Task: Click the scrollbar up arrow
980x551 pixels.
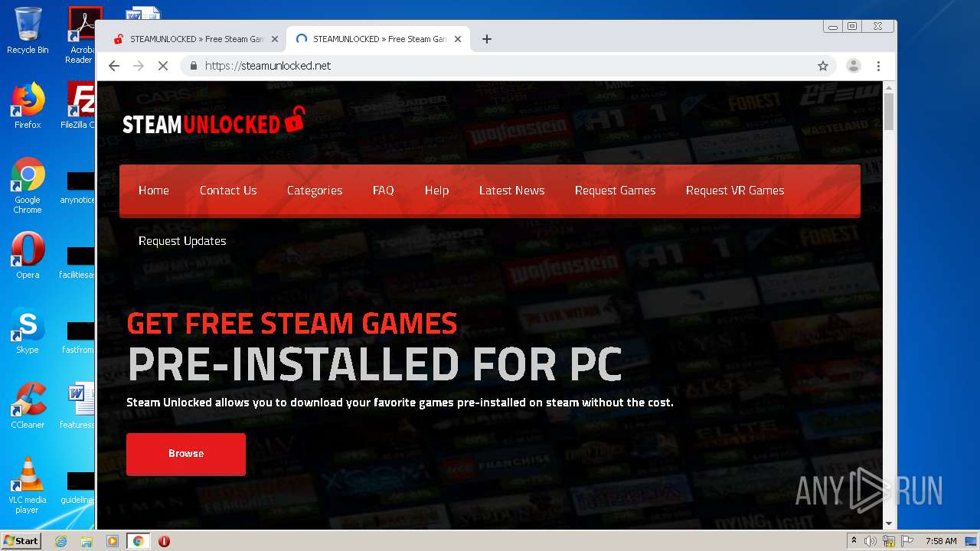Action: click(889, 87)
